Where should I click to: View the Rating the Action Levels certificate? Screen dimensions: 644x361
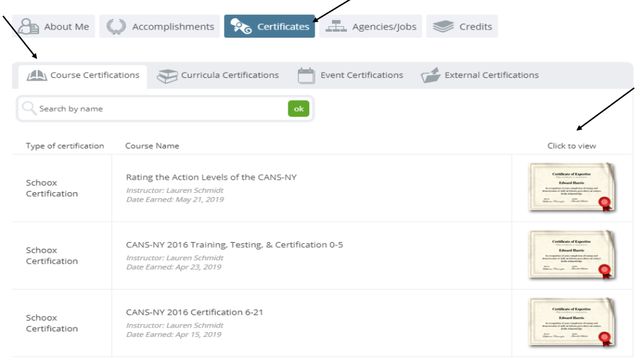(x=571, y=187)
